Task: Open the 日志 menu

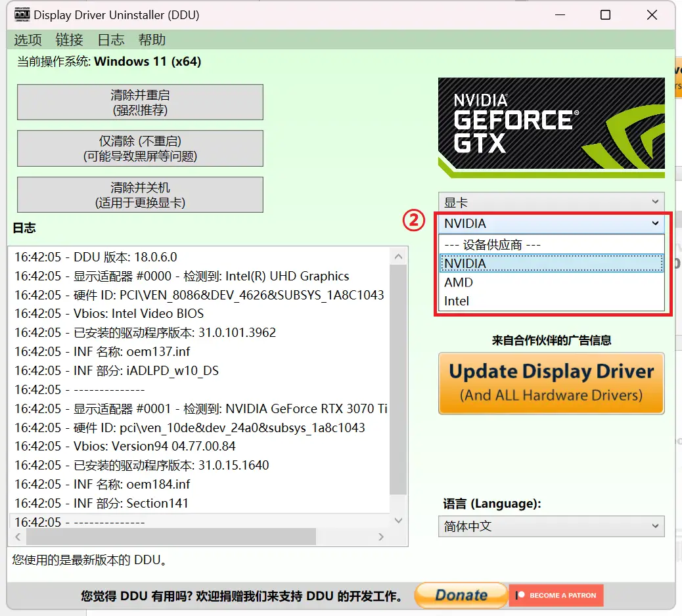Action: click(x=110, y=39)
